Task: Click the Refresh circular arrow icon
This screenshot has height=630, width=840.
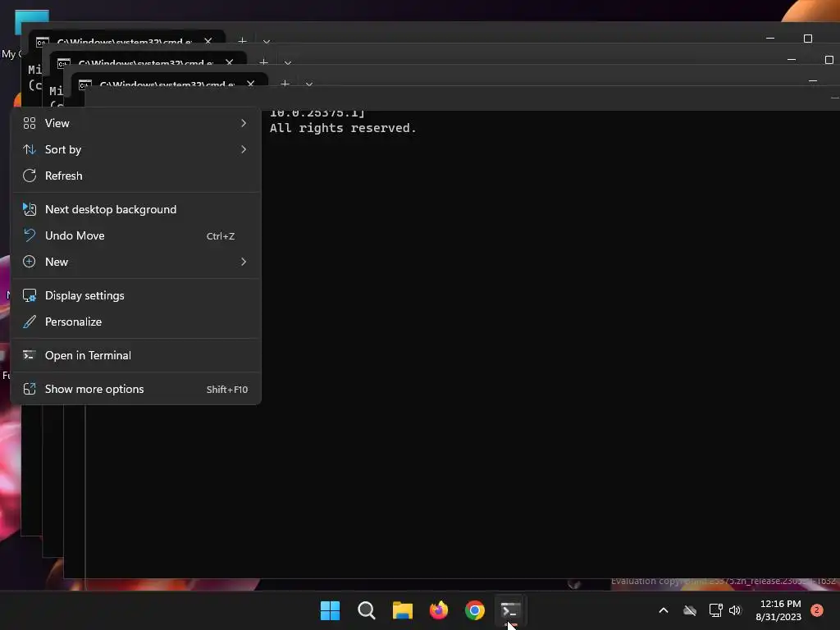Action: (x=30, y=176)
